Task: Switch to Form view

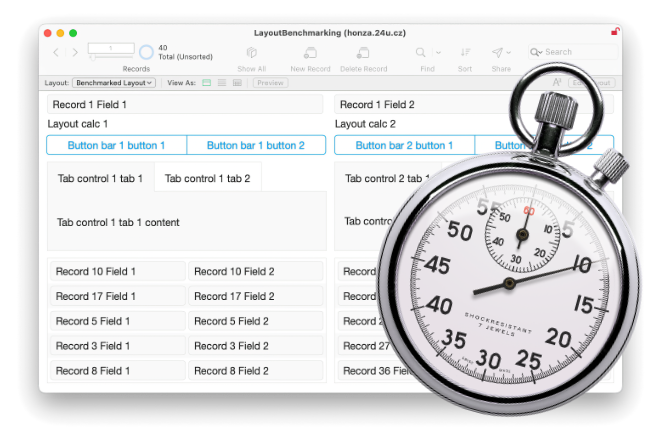Action: pyautogui.click(x=206, y=83)
